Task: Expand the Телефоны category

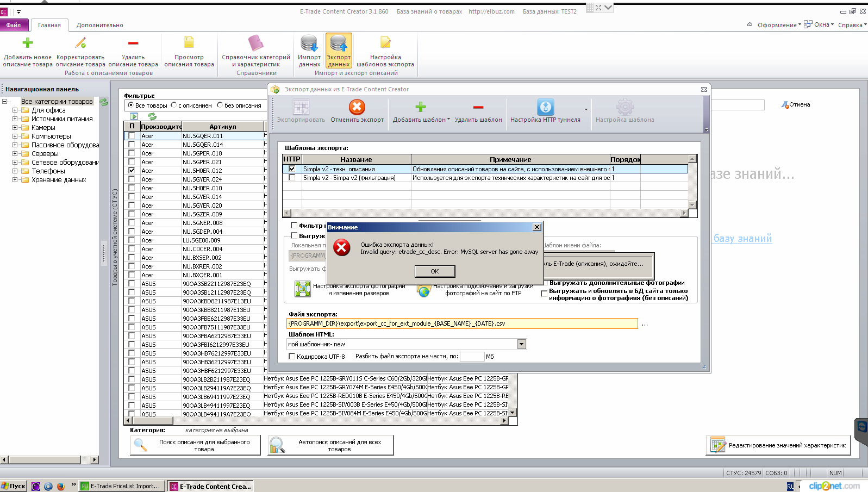Action: 15,171
